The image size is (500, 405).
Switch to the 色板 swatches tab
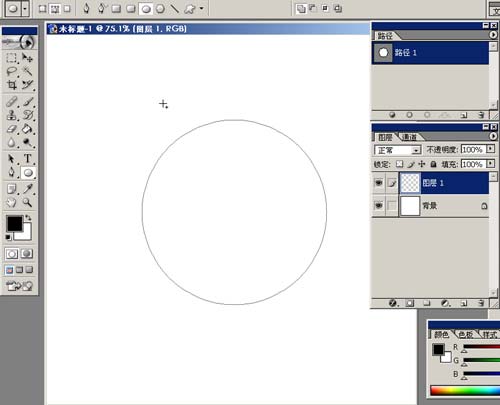tap(466, 334)
